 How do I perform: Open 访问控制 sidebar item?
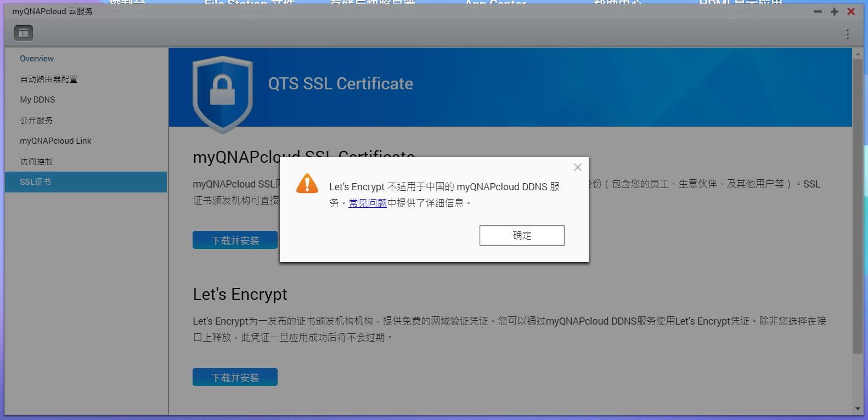(36, 161)
